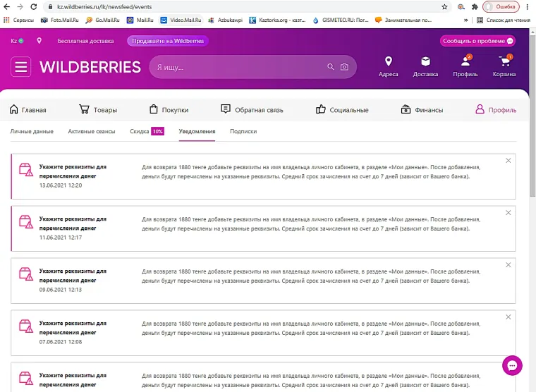Screen dimensions: 536x392
Task: Open the Подписки tab
Action: point(243,131)
